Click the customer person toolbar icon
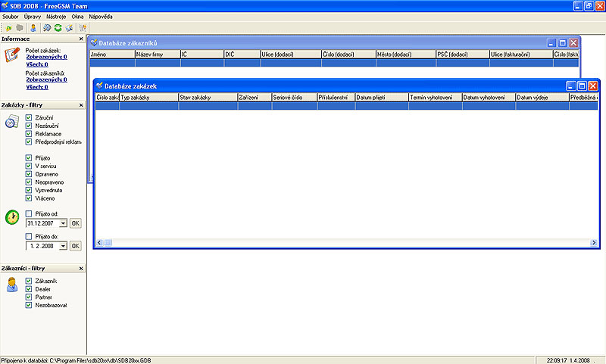606x364 pixels. [33, 28]
